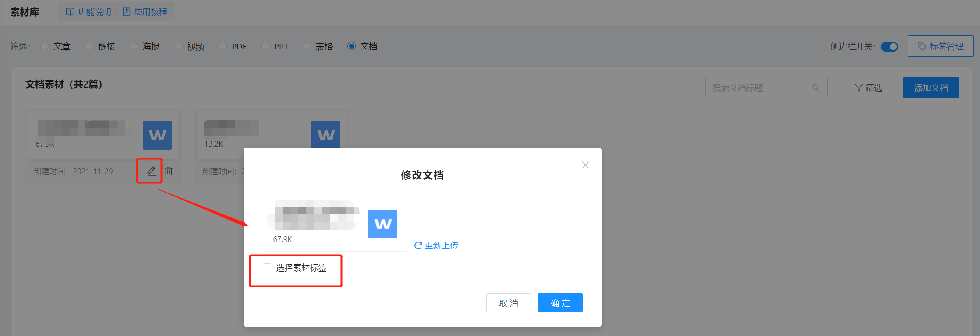Image resolution: width=980 pixels, height=336 pixels.
Task: Toggle the 侧边栏开关 switch
Action: pyautogui.click(x=889, y=47)
